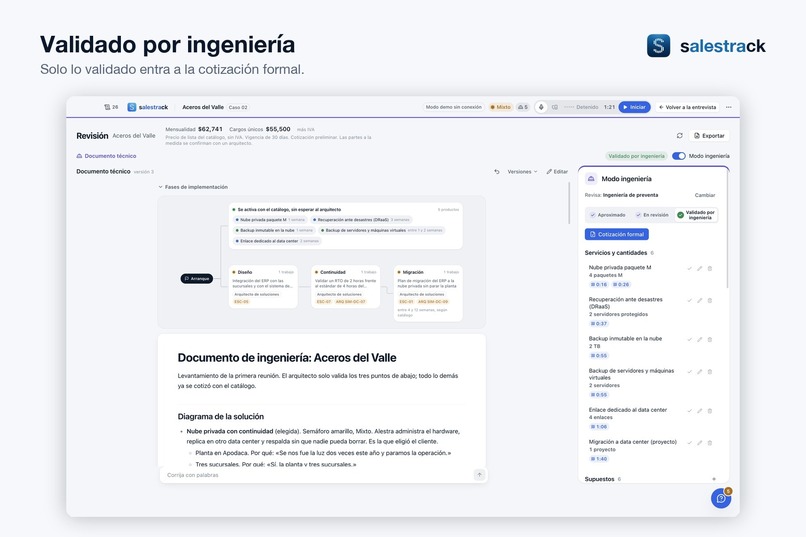This screenshot has width=806, height=537.
Task: Jump to timestamp 0:16 under Nube privada
Action: coord(599,284)
